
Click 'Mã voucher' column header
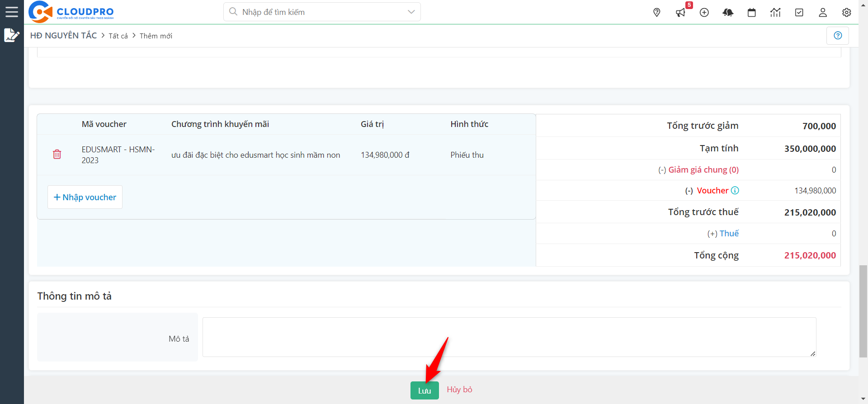pos(104,124)
